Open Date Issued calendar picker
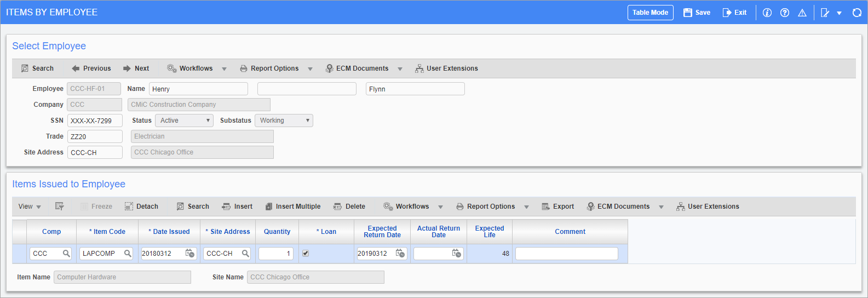The image size is (868, 298). (x=190, y=253)
